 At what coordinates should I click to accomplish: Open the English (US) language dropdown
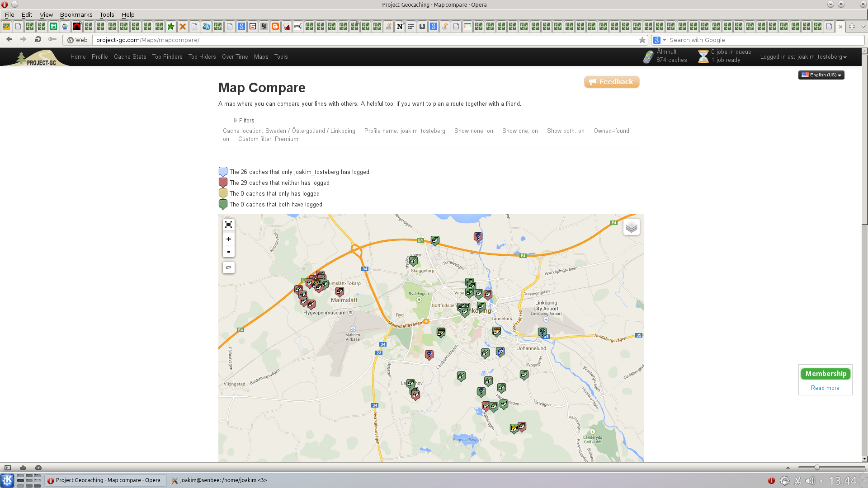(x=821, y=75)
